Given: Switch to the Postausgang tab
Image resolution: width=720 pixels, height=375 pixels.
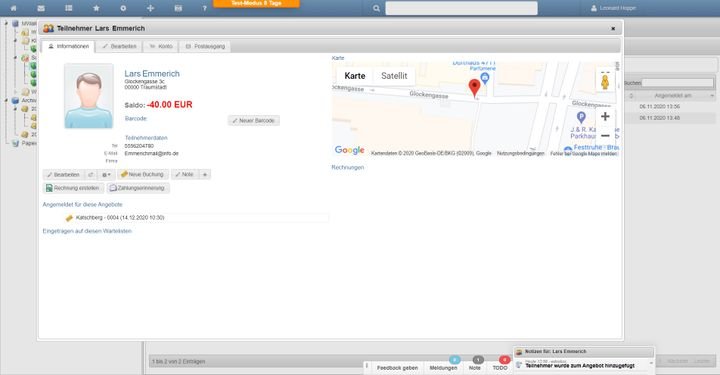Looking at the screenshot, I should pyautogui.click(x=205, y=46).
